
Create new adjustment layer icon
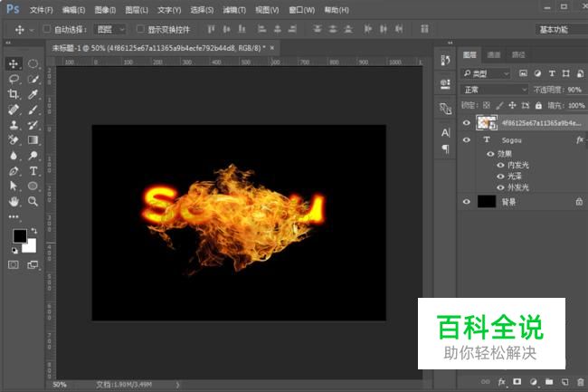coord(533,382)
